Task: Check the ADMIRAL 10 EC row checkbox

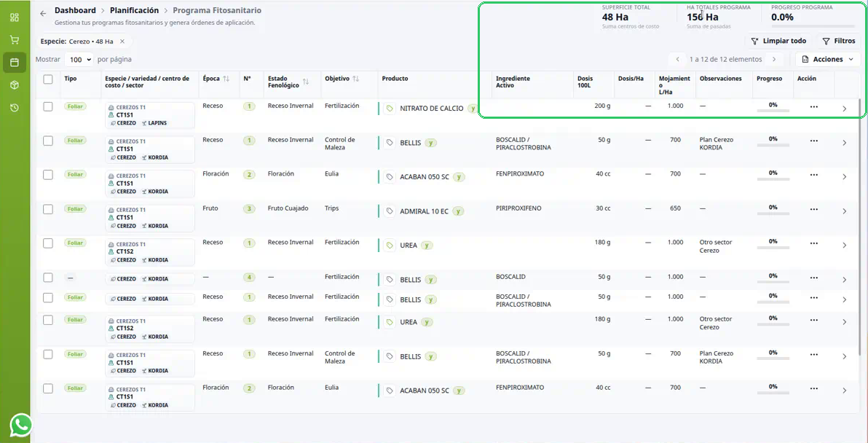Action: 48,209
